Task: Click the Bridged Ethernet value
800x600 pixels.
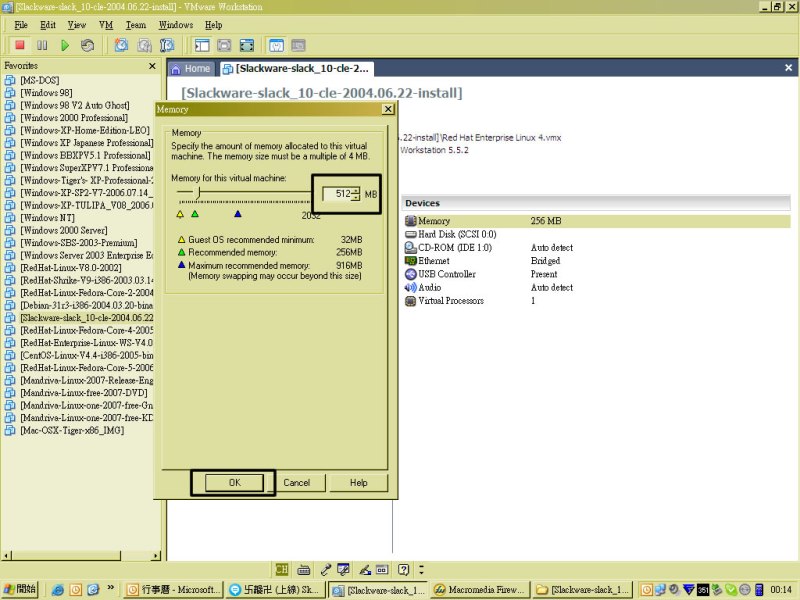Action: pyautogui.click(x=545, y=261)
